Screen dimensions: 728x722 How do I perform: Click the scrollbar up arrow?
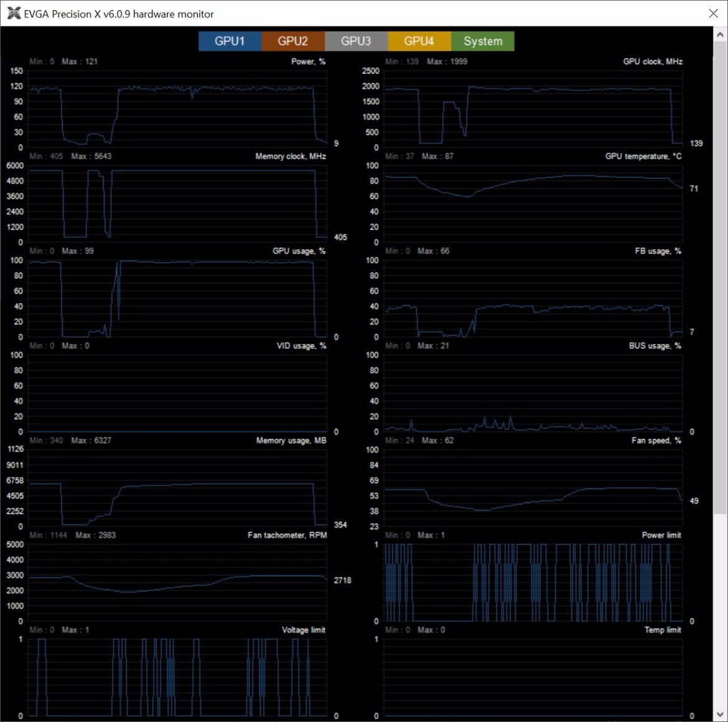coord(720,35)
